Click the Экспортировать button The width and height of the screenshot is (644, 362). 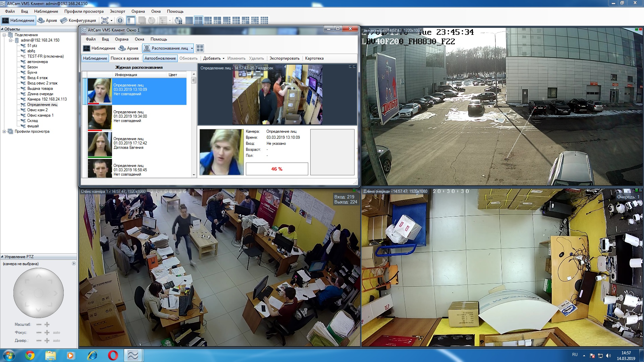tap(284, 58)
